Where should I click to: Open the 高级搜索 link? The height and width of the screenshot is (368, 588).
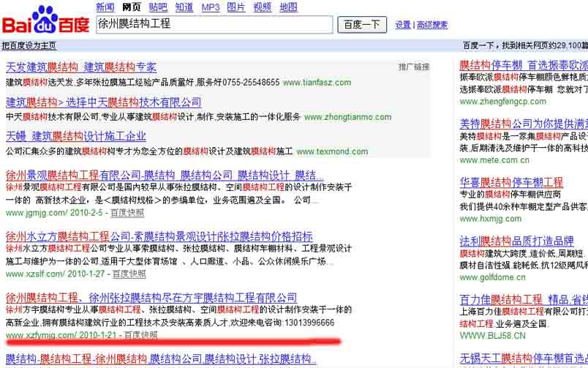432,25
